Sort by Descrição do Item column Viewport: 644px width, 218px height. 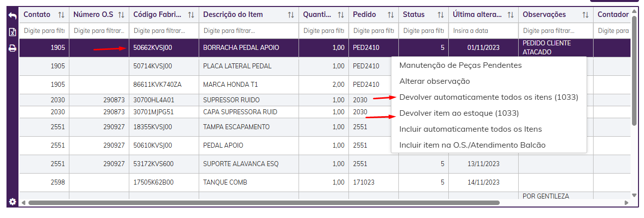click(291, 15)
